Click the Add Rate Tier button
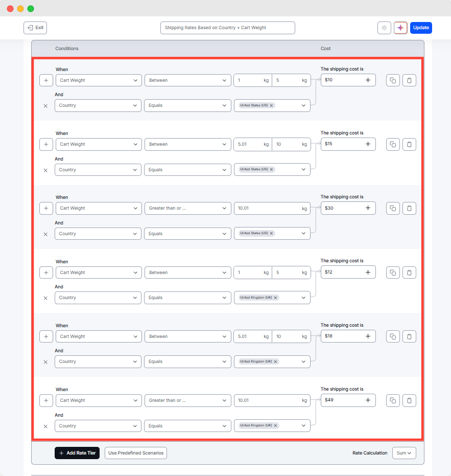451x476 pixels. [77, 453]
